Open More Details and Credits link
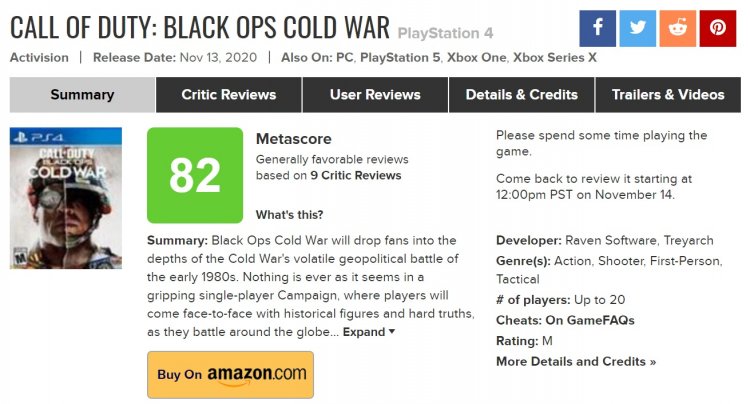The width and height of the screenshot is (750, 404). 576,361
